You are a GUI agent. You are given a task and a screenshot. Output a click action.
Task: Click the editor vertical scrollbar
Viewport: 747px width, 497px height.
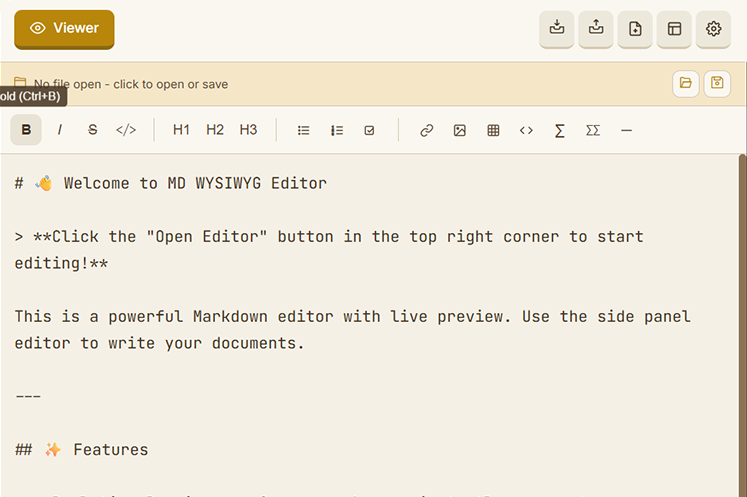(742, 325)
